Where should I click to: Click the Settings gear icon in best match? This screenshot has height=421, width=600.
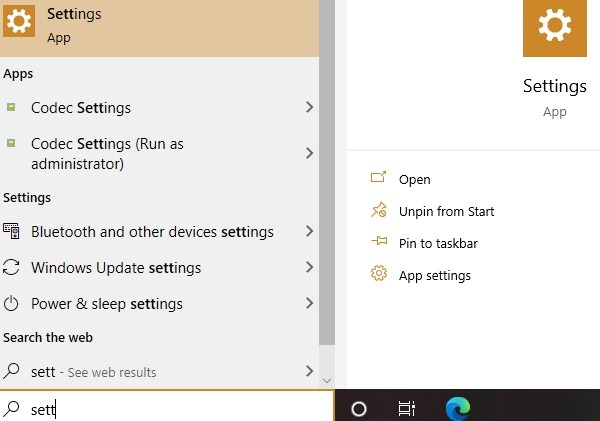point(19,21)
